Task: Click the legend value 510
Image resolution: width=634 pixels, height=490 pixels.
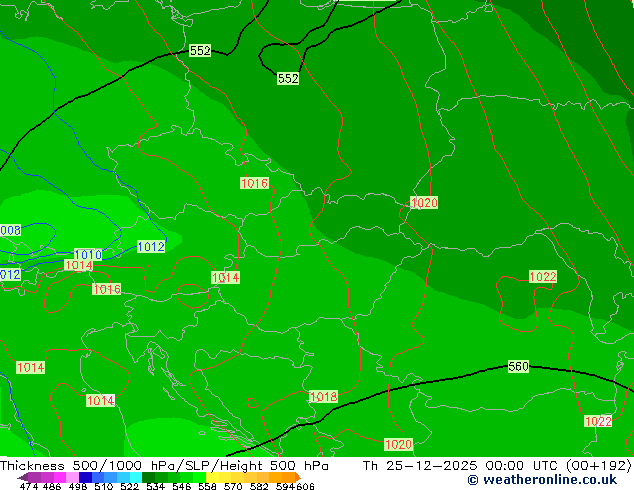Action: 104,486
